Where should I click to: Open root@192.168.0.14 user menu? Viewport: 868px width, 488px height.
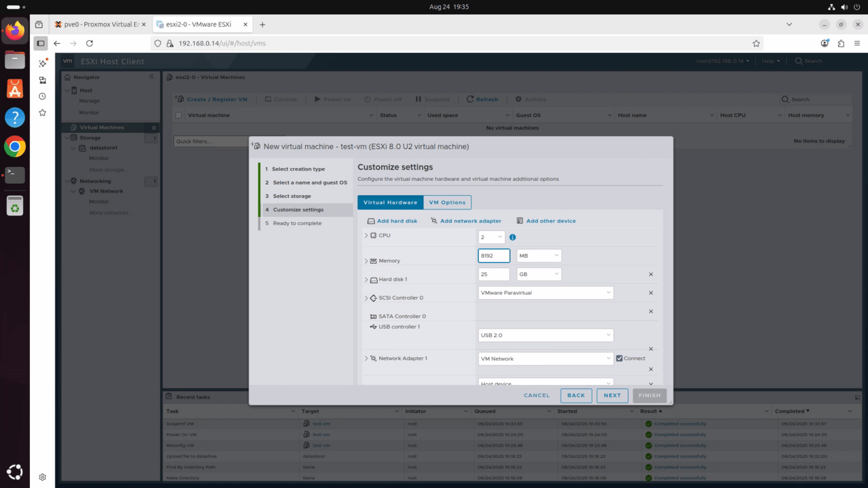tap(723, 61)
